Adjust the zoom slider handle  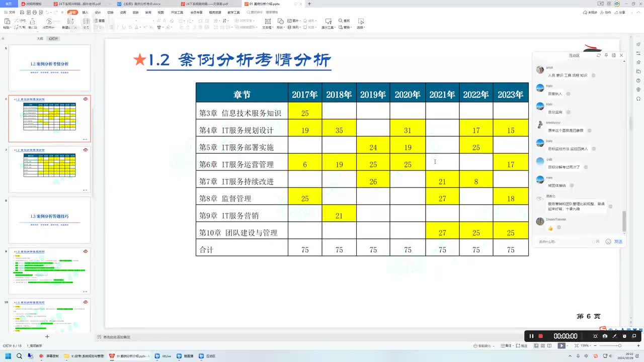619,346
